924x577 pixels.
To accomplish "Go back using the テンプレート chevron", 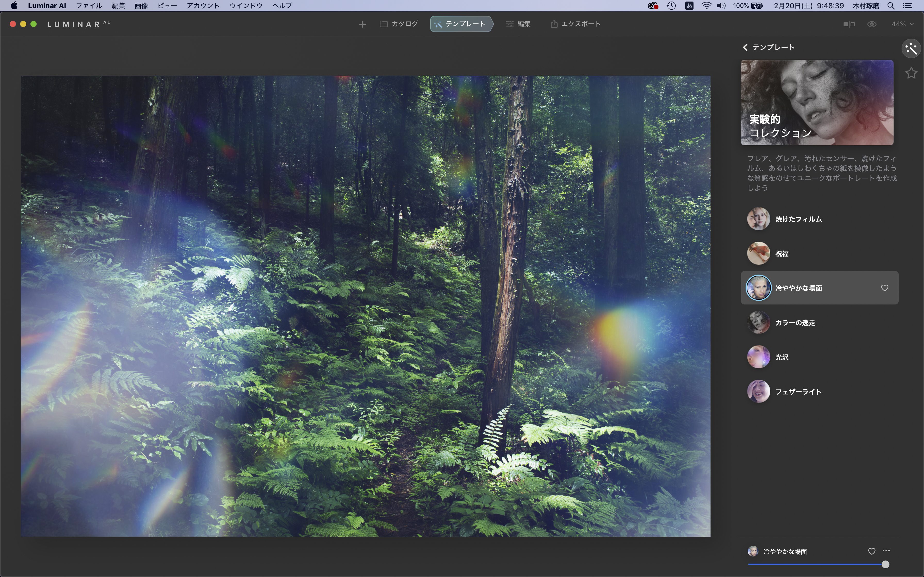I will 745,47.
